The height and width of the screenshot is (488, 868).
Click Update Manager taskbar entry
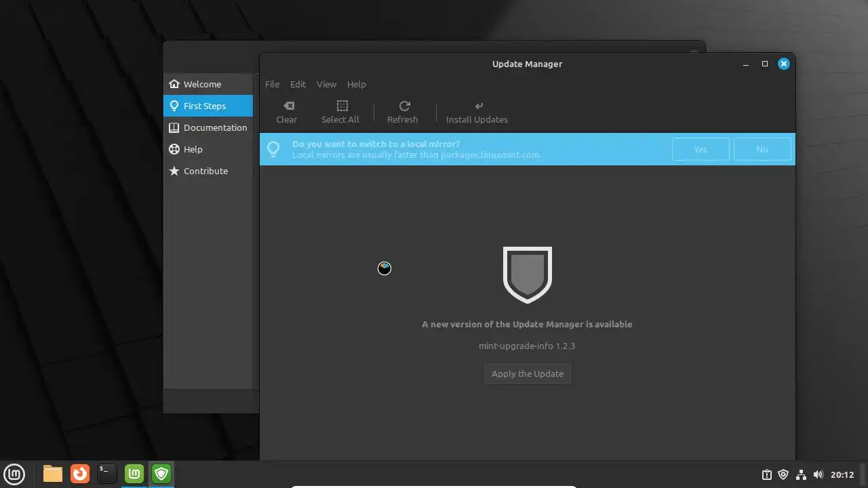[x=161, y=474]
